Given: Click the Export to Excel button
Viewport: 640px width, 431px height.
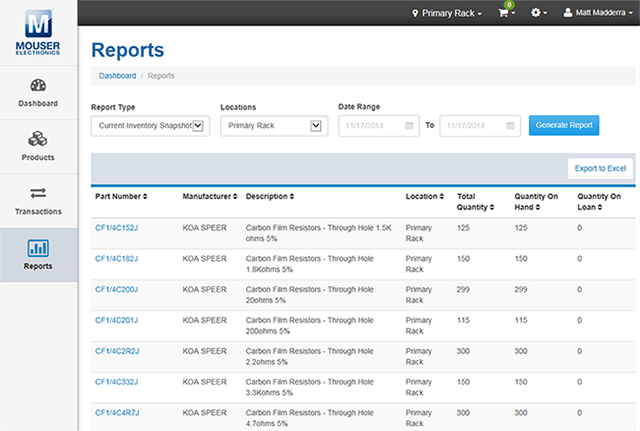Looking at the screenshot, I should click(600, 168).
